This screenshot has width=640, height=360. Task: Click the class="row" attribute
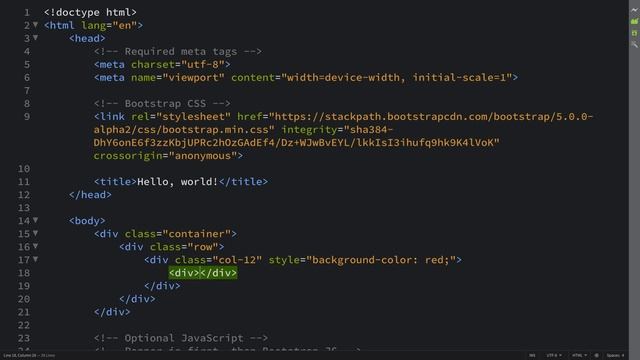[184, 247]
